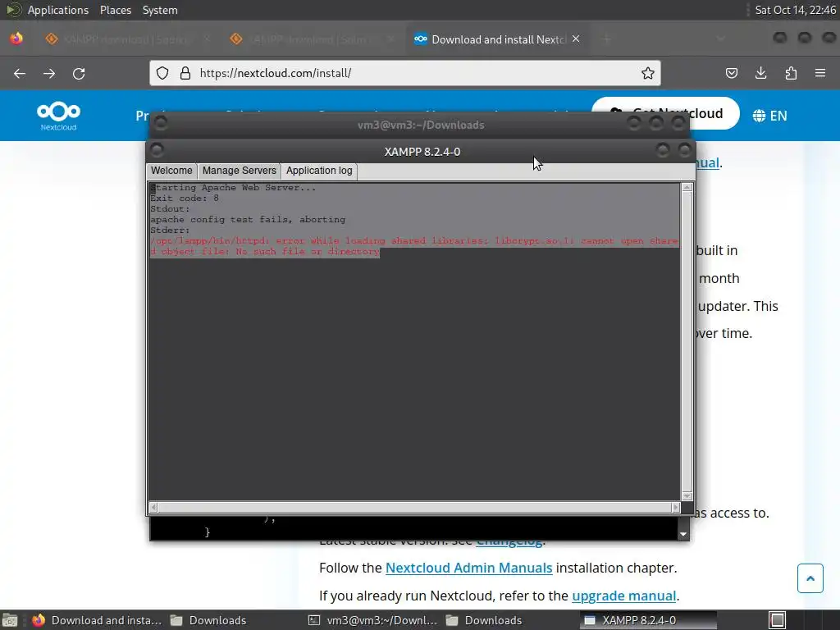List all tabs dropdown arrow in Firefox
This screenshot has height=630, width=840.
[x=721, y=39]
